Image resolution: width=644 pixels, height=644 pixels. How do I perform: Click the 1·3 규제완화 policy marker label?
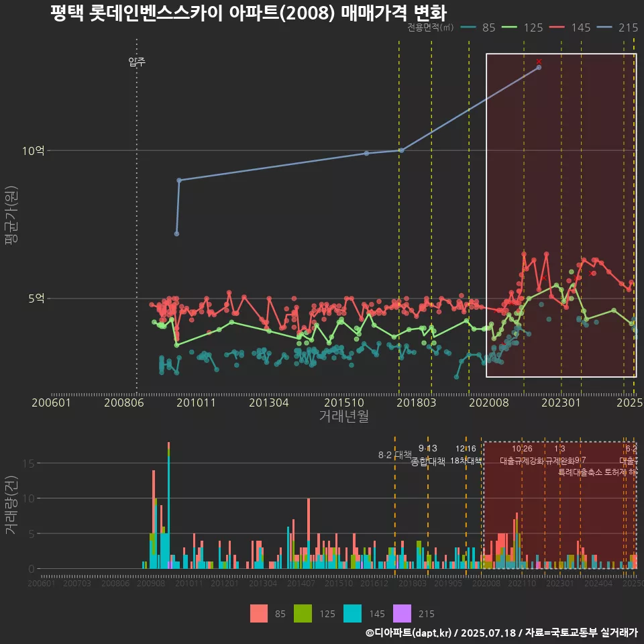[x=559, y=455]
